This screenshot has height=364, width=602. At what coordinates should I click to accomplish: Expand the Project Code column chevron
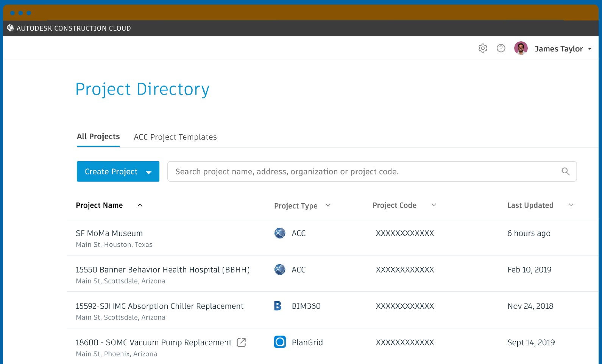click(x=434, y=205)
